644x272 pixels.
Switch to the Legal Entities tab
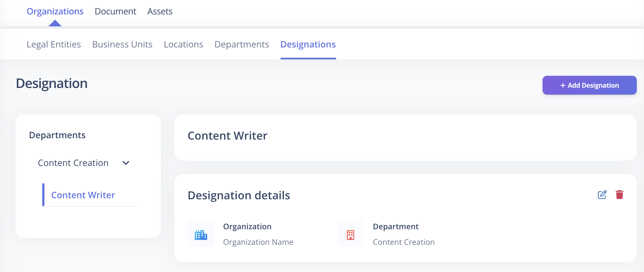54,44
